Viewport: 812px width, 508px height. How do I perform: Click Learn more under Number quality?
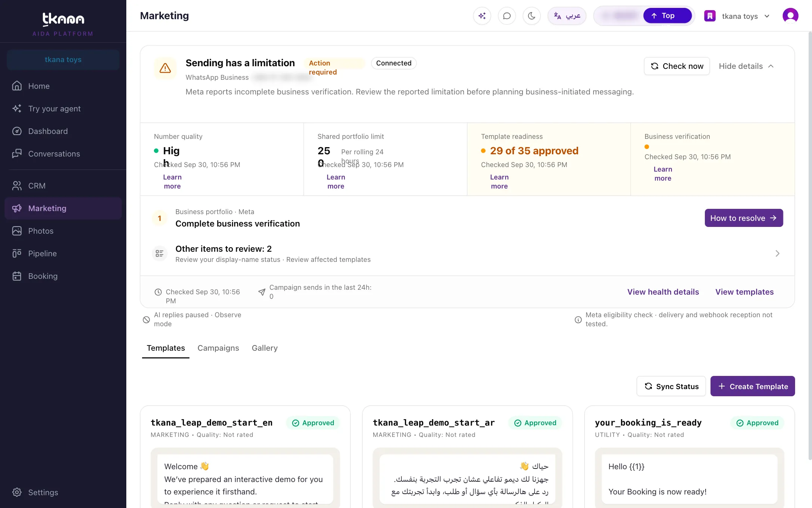(x=172, y=182)
